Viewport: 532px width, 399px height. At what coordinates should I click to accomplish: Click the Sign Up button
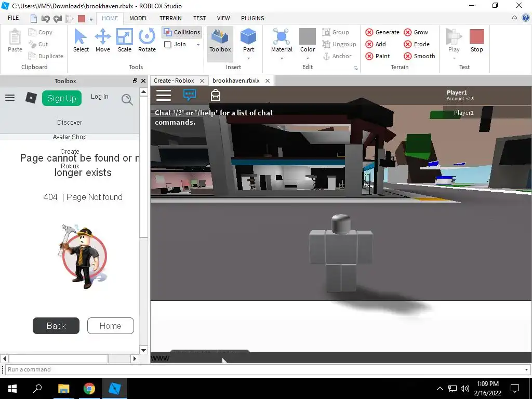point(62,98)
